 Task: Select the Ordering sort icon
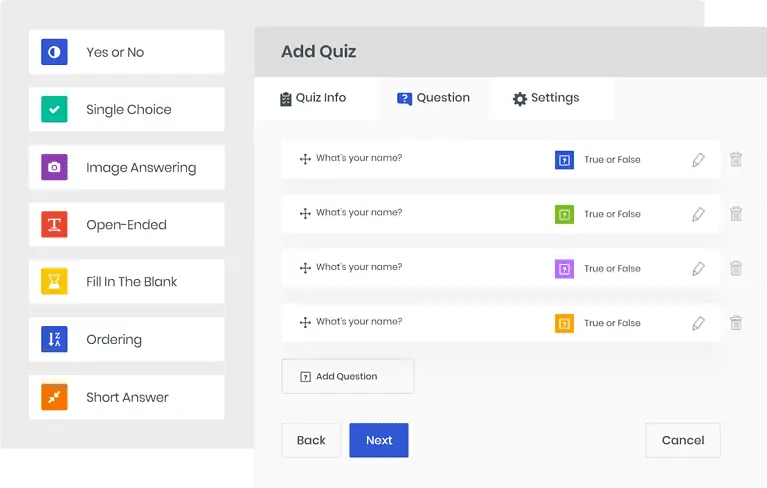54,339
